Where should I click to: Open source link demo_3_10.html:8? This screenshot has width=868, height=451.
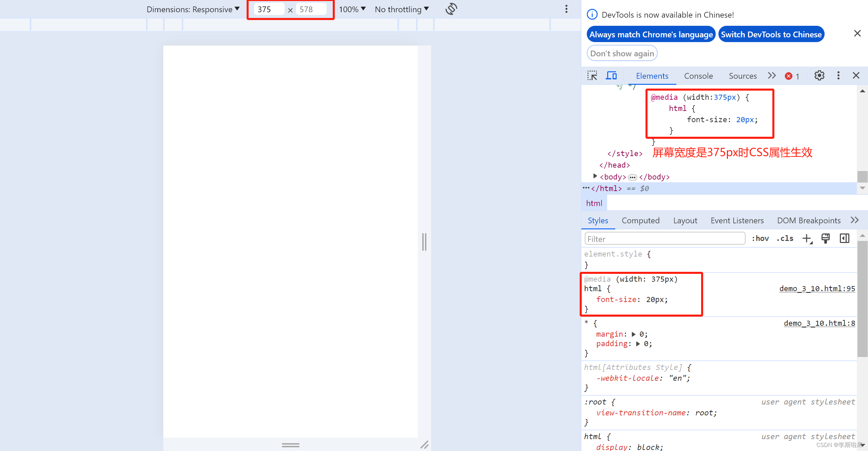(819, 323)
